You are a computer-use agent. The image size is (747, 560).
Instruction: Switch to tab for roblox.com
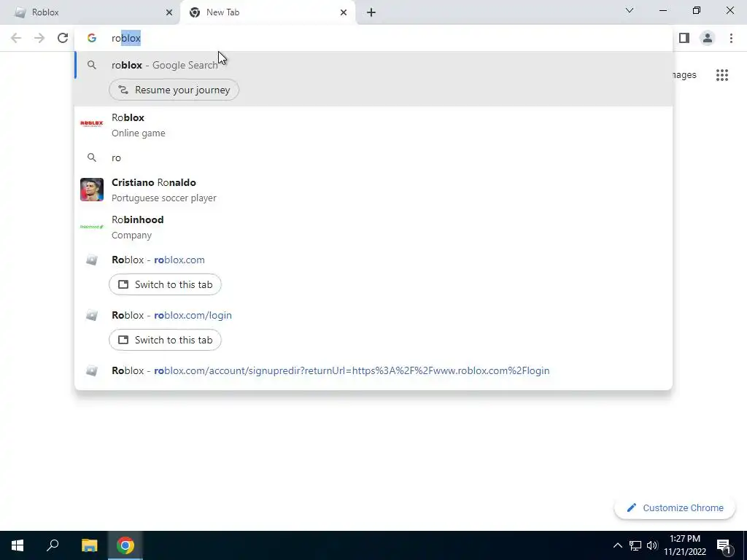coord(165,285)
